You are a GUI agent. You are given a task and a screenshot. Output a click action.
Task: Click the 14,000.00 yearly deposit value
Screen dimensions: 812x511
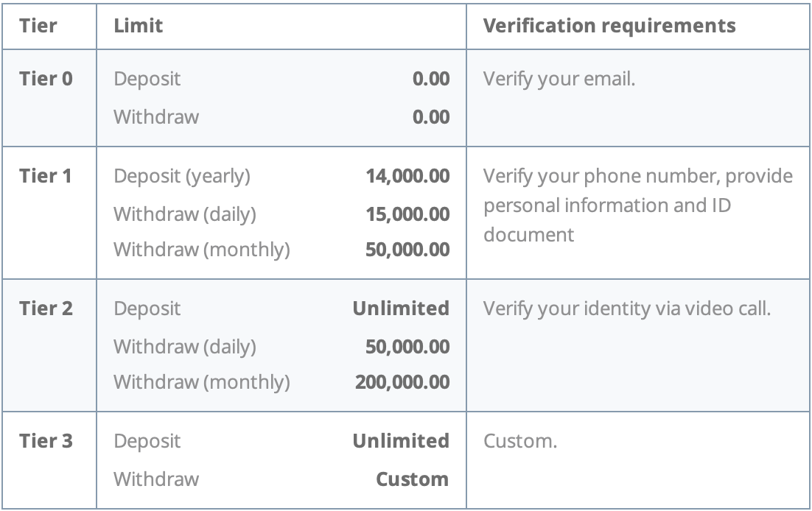(407, 176)
